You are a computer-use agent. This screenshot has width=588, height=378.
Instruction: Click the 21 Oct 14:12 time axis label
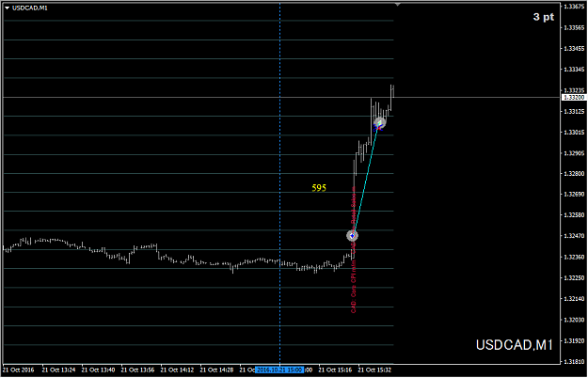tap(177, 370)
